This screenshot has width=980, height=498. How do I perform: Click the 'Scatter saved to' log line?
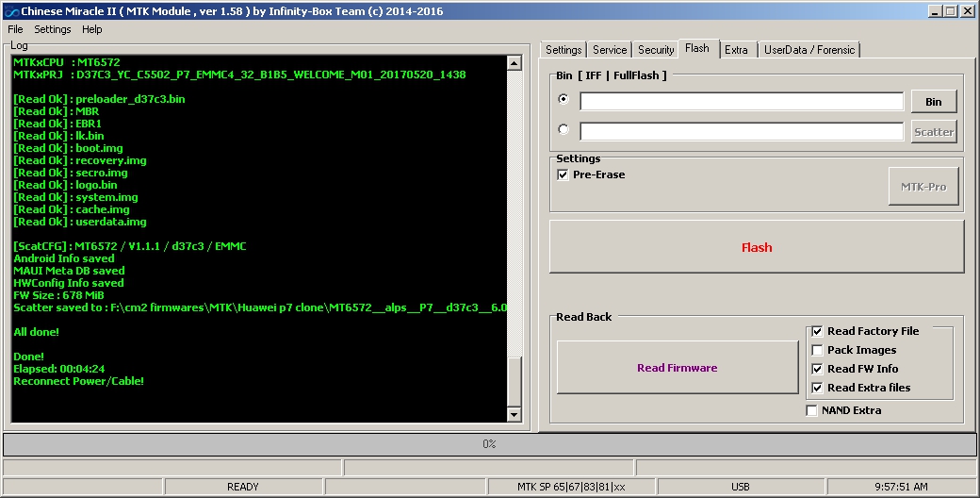click(260, 307)
